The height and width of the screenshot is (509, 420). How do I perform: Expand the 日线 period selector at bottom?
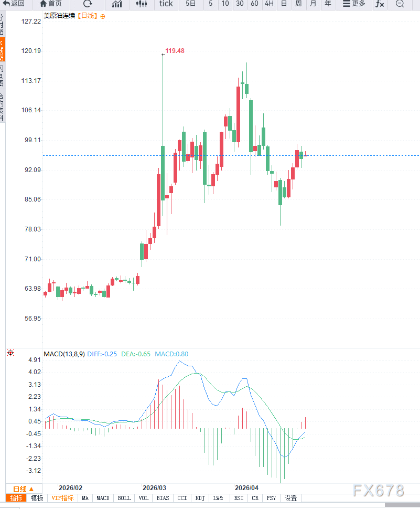tap(24, 489)
